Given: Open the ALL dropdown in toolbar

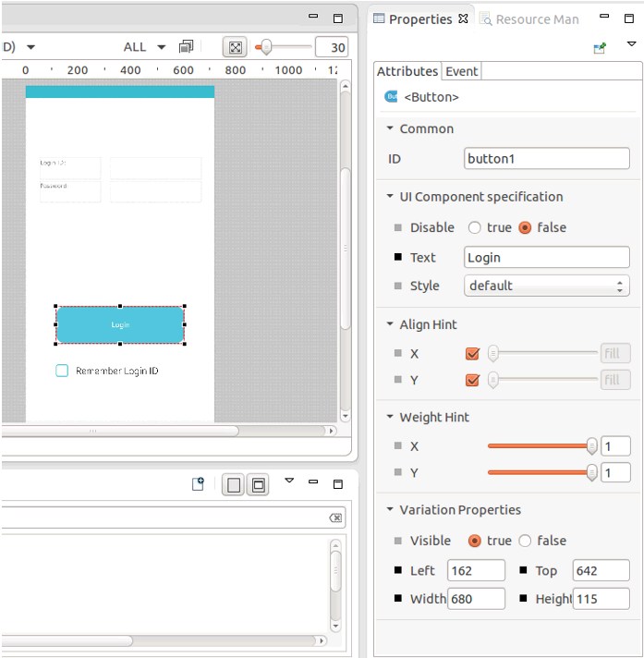Looking at the screenshot, I should pyautogui.click(x=144, y=47).
